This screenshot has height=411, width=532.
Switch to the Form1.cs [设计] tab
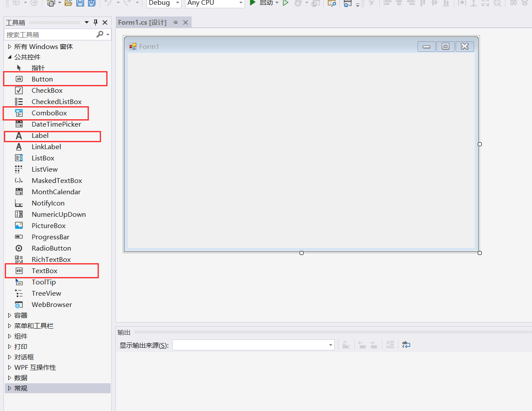[142, 23]
